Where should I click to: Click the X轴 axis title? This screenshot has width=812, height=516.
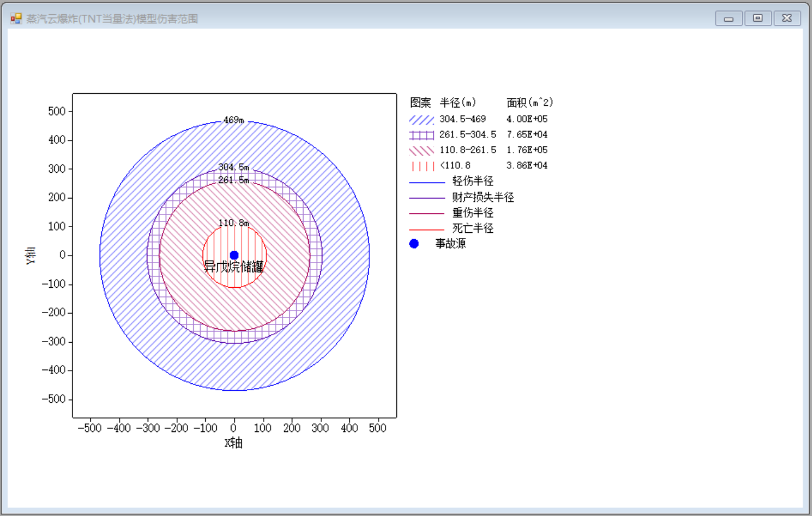click(x=233, y=443)
